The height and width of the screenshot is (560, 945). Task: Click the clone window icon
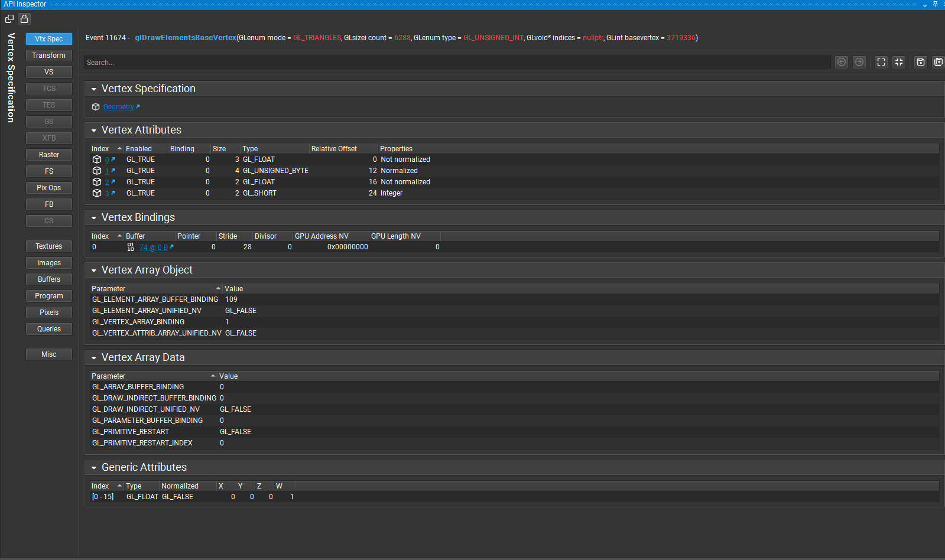tap(9, 19)
